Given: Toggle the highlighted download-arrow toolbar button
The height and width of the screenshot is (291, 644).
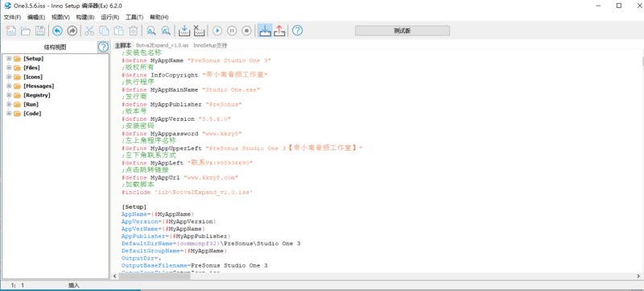Looking at the screenshot, I should point(265,31).
